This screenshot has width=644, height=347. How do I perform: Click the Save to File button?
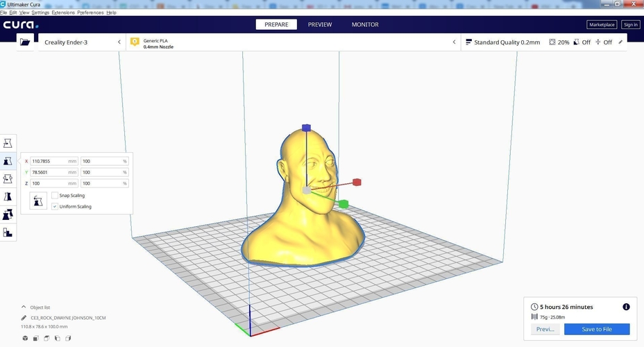(597, 329)
